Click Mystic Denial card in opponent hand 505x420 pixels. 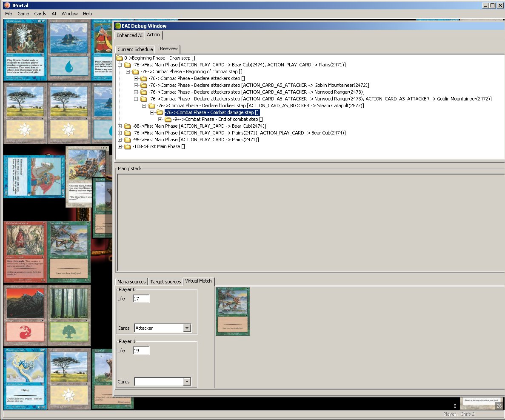tap(25, 50)
